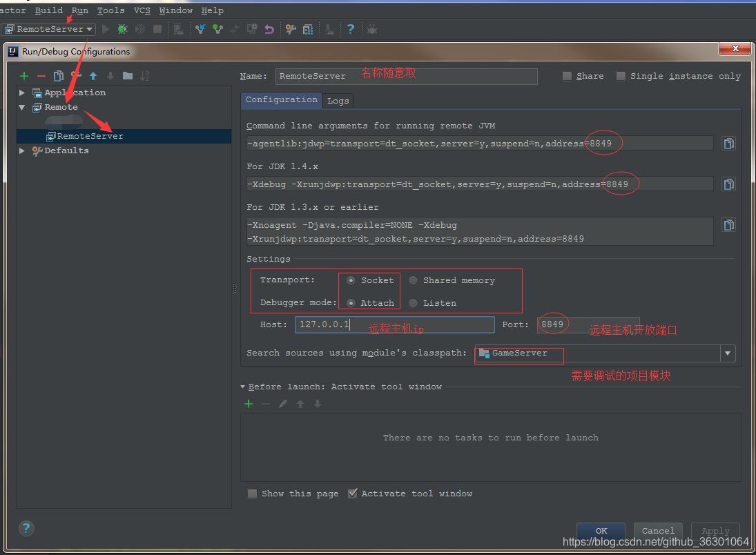The image size is (756, 555).
Task: Select Attach debugger mode radio button
Action: tap(351, 303)
